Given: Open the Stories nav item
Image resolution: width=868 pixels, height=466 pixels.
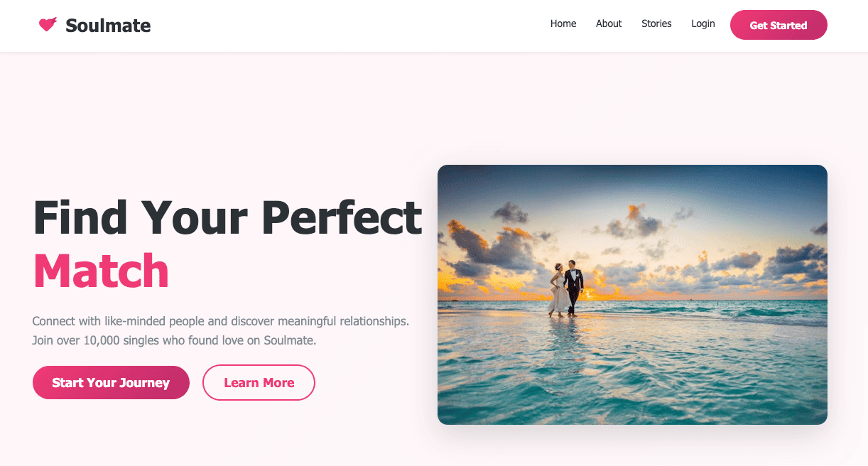Looking at the screenshot, I should click(656, 23).
